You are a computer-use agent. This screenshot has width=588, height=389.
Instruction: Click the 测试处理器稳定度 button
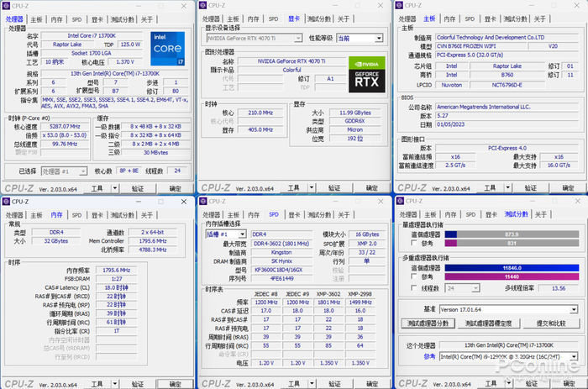pyautogui.click(x=489, y=323)
